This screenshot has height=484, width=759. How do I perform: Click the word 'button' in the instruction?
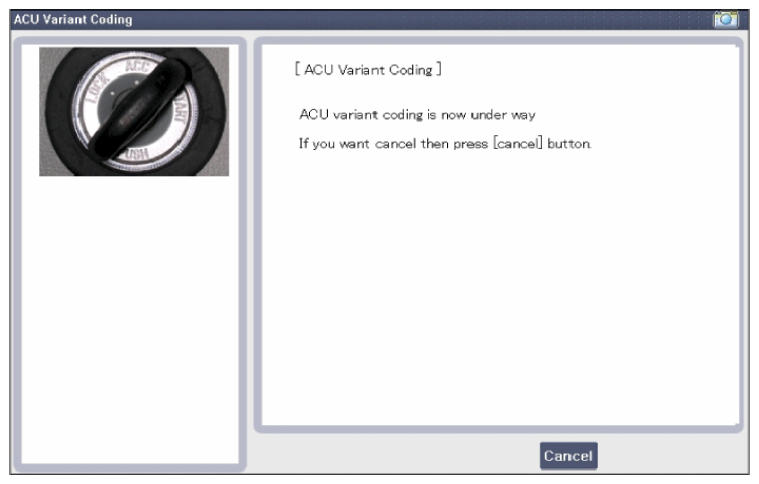(x=569, y=144)
